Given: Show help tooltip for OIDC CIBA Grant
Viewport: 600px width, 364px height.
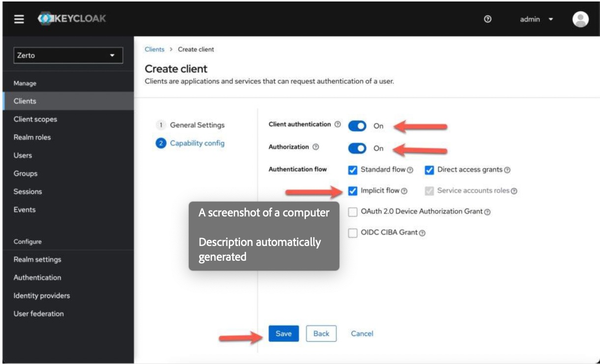Looking at the screenshot, I should tap(422, 233).
